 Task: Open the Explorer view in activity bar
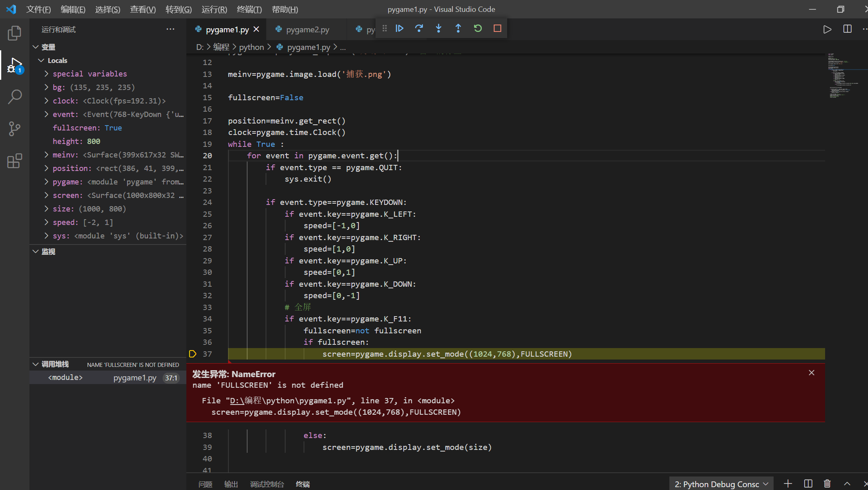pos(15,33)
